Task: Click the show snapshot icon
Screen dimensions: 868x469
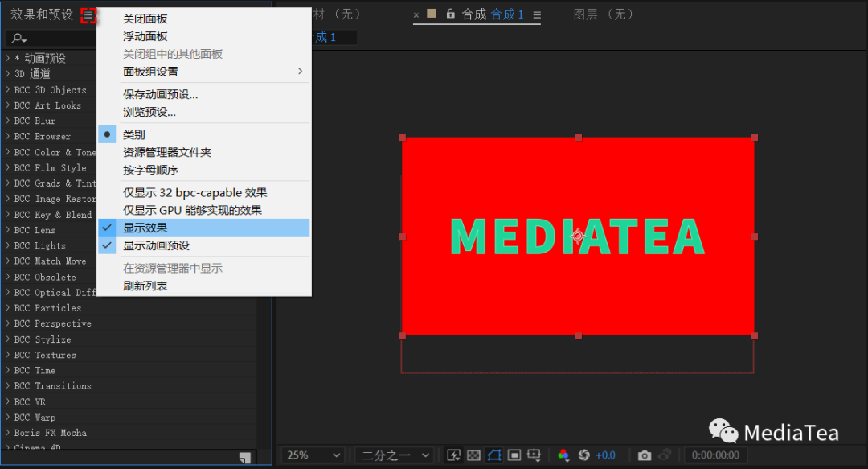Action: click(665, 455)
